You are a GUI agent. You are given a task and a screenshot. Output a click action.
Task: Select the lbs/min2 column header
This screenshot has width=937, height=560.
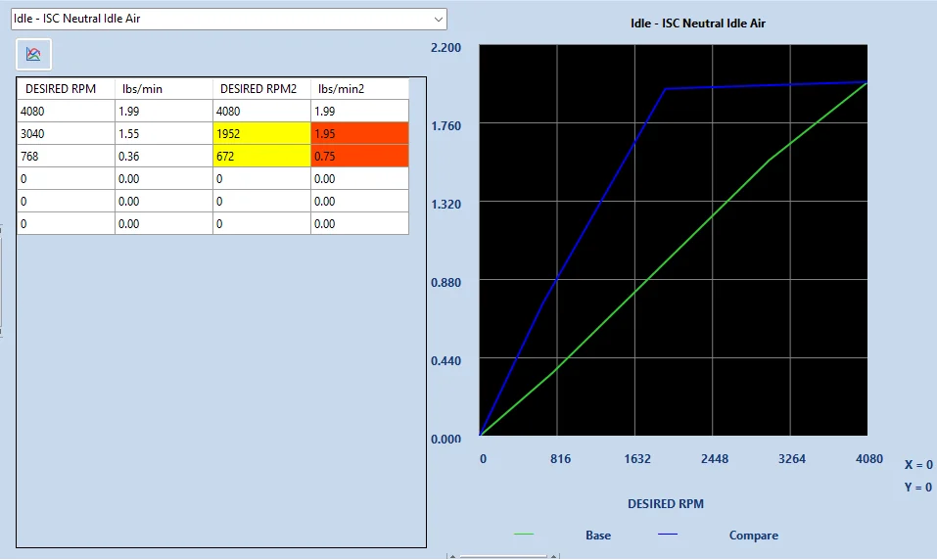coord(359,89)
